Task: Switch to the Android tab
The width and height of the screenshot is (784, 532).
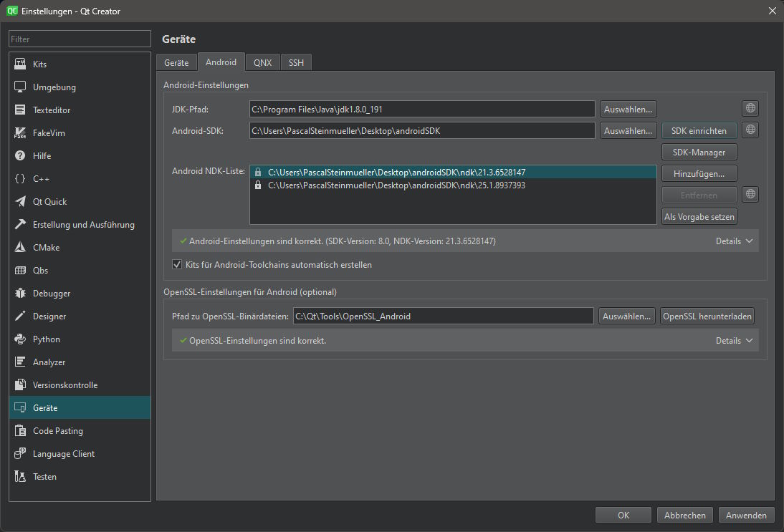Action: [221, 62]
